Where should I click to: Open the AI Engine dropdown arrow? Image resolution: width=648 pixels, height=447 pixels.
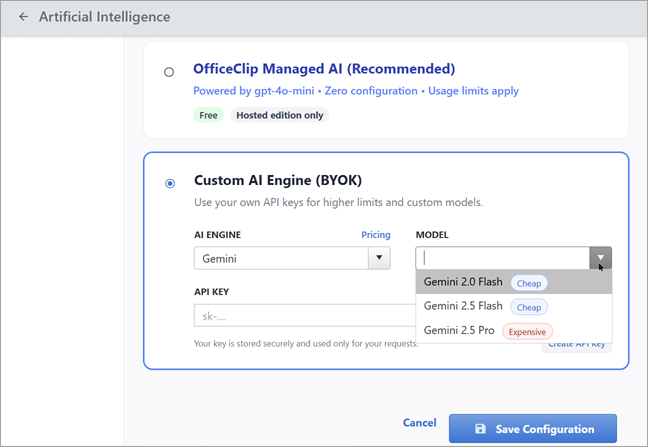point(379,258)
